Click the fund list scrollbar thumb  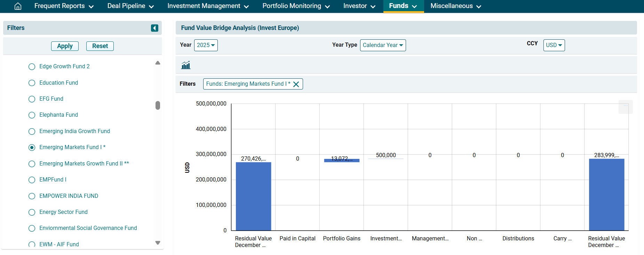[158, 105]
